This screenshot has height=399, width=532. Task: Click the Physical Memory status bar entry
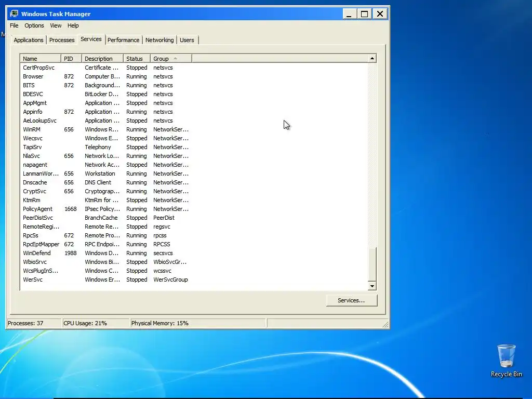click(198, 323)
